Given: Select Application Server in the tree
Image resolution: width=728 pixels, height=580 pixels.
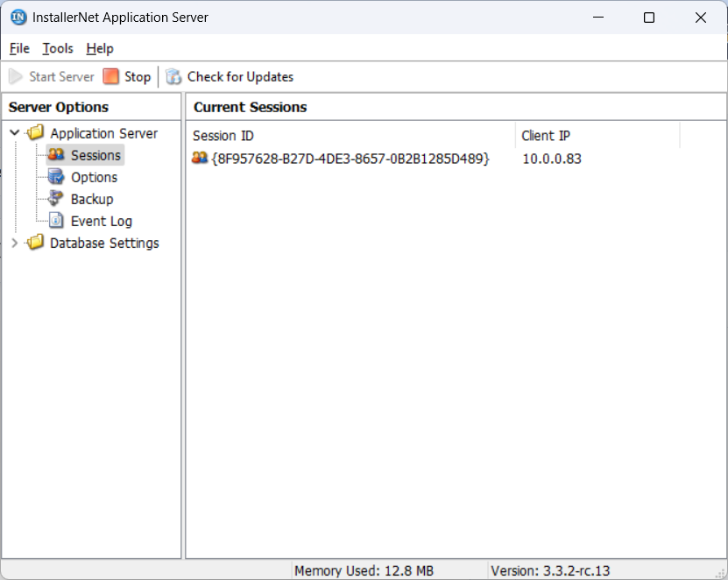Looking at the screenshot, I should 104,133.
